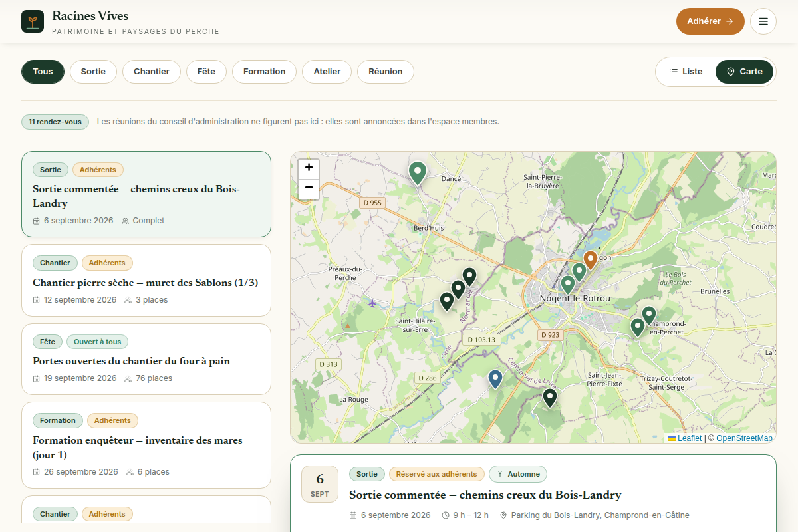Click the 11 rendez-vous count badge

point(55,122)
